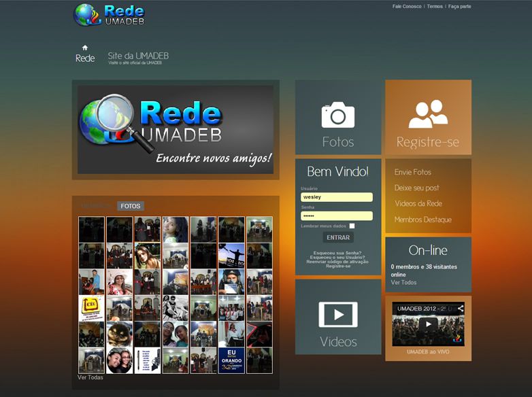The image size is (532, 397).
Task: Open the 'Esqueceu o seu Usuário?' link
Action: (x=337, y=258)
